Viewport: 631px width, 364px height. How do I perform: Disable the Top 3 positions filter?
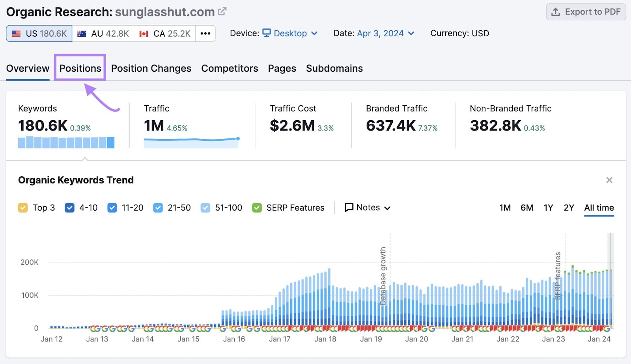[x=22, y=207]
